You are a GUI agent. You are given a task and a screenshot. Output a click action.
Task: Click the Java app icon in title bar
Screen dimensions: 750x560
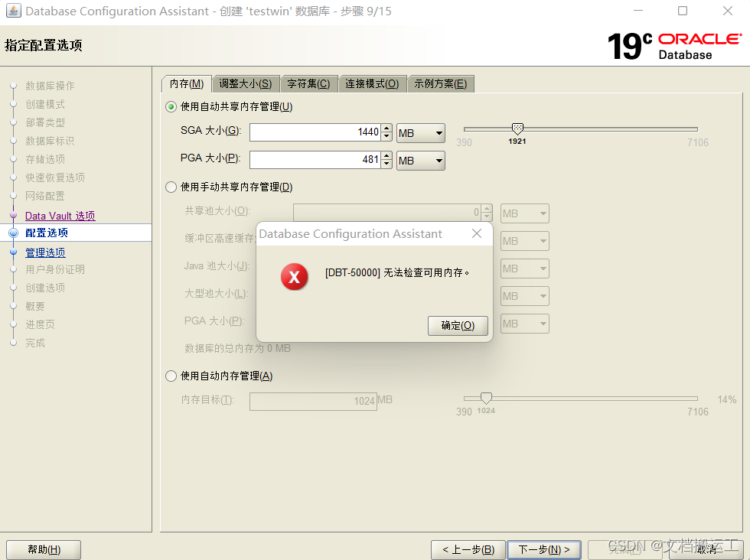(x=14, y=11)
